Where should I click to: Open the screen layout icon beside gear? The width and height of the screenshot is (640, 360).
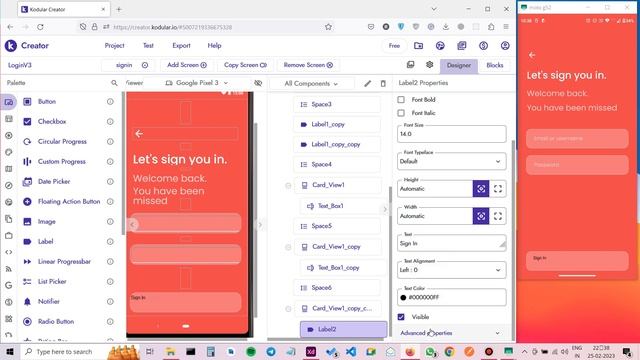[410, 65]
